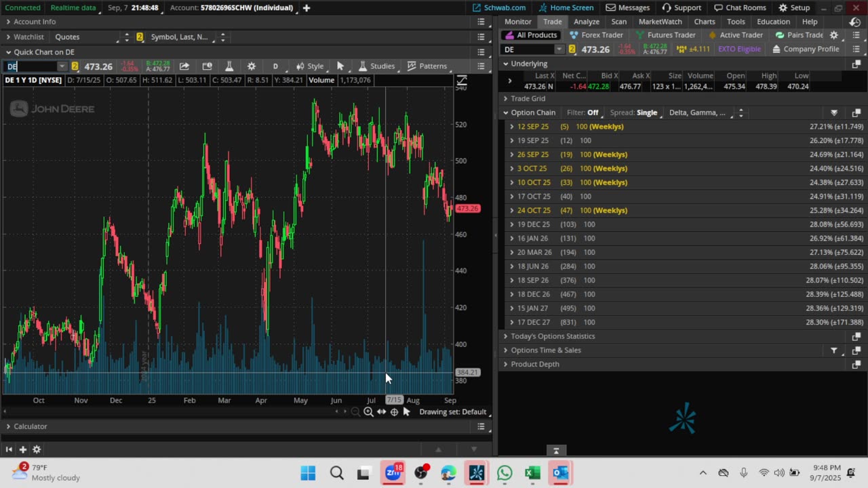Open Zoom from the taskbar
Screen dimensions: 868x488
(393, 473)
